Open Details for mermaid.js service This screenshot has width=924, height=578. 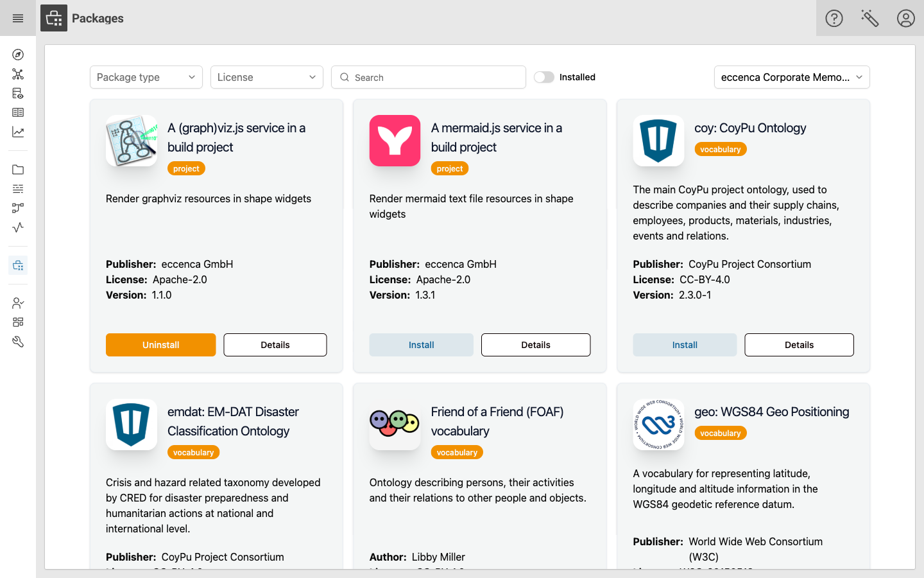tap(536, 345)
